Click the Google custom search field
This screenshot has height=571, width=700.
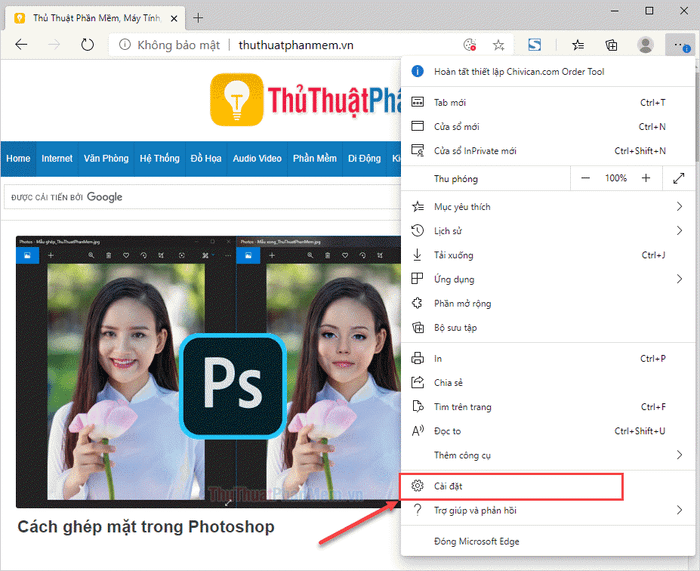[203, 197]
